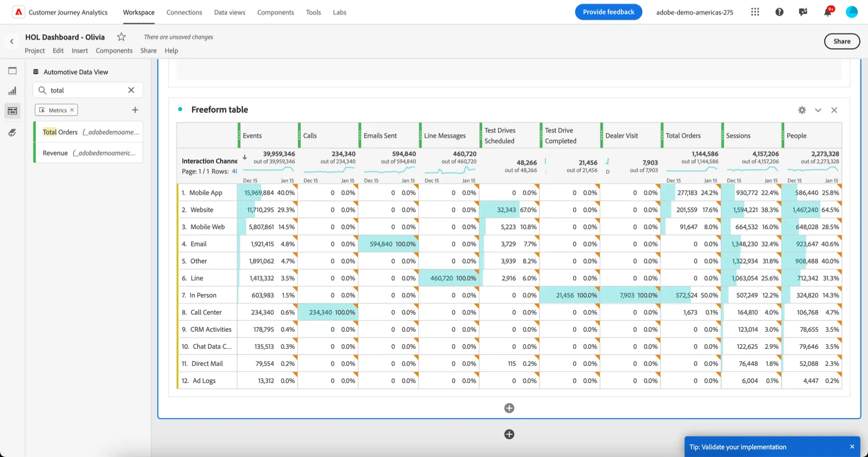Open the Connections tab
868x457 pixels.
pos(184,12)
